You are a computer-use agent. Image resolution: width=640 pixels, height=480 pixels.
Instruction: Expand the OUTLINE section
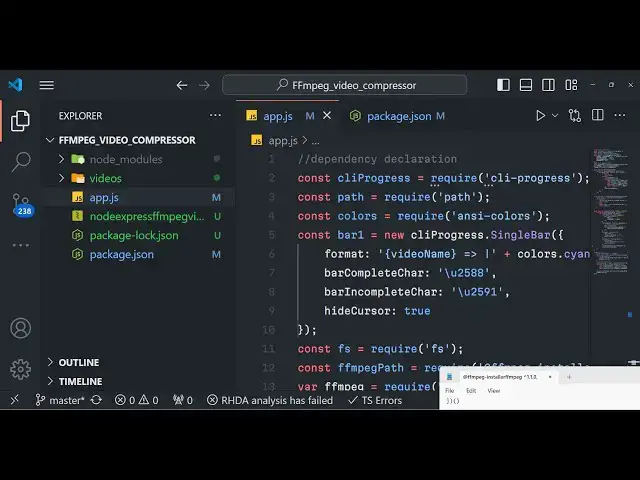click(x=139, y=362)
